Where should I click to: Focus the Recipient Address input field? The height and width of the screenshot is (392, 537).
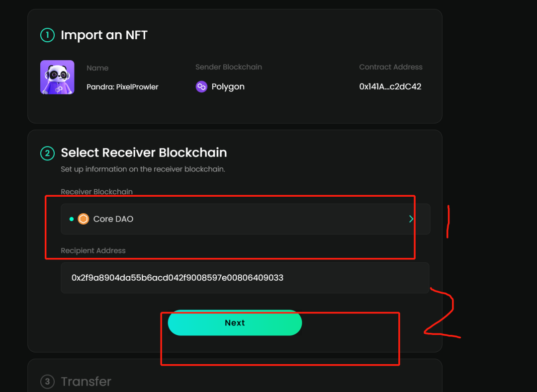coord(245,278)
